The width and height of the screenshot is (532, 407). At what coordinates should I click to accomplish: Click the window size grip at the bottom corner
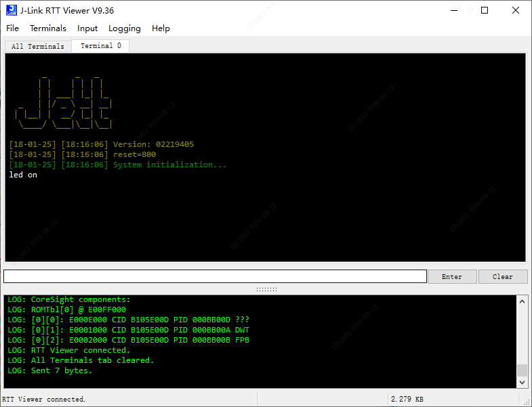pos(527,402)
